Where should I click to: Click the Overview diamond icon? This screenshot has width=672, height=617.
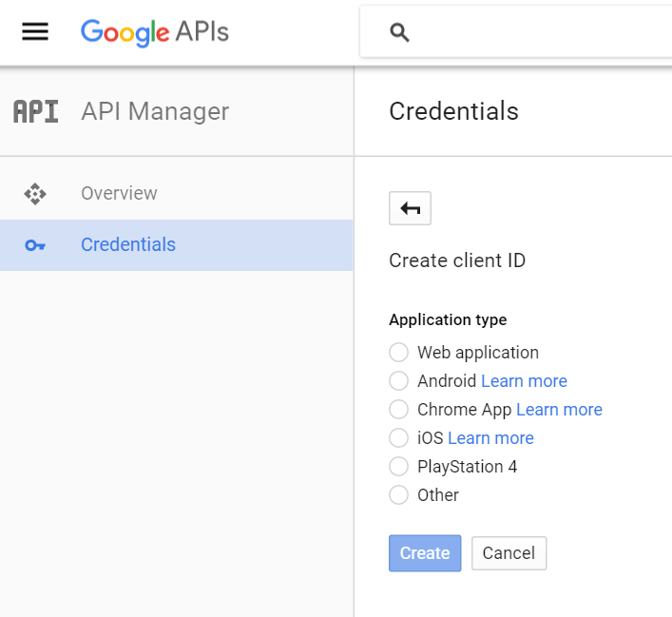pyautogui.click(x=35, y=194)
